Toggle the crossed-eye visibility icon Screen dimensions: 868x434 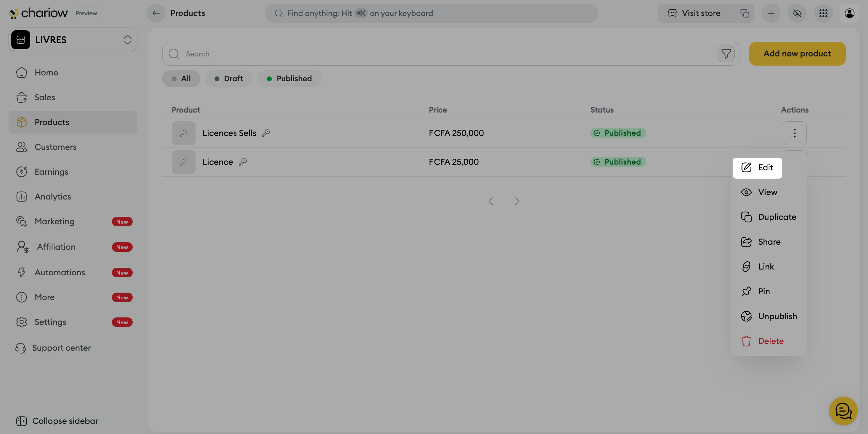[x=797, y=13]
